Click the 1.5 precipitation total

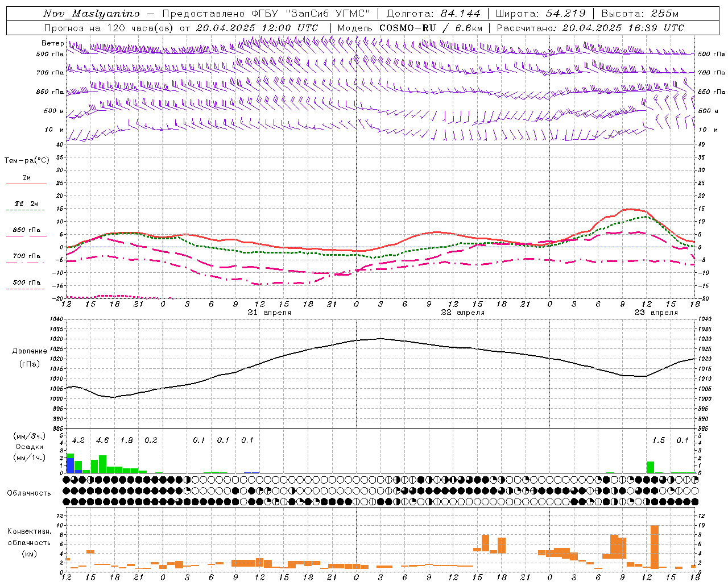pyautogui.click(x=659, y=440)
